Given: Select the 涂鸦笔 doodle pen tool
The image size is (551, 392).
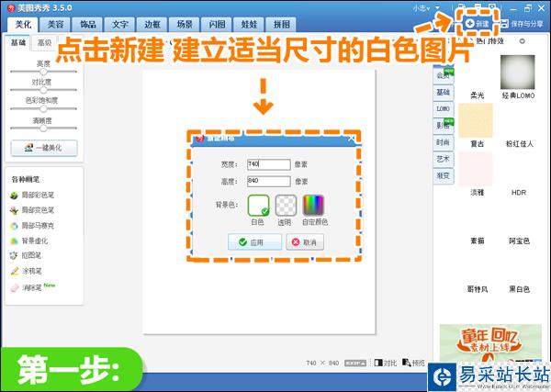Looking at the screenshot, I should pyautogui.click(x=26, y=271).
